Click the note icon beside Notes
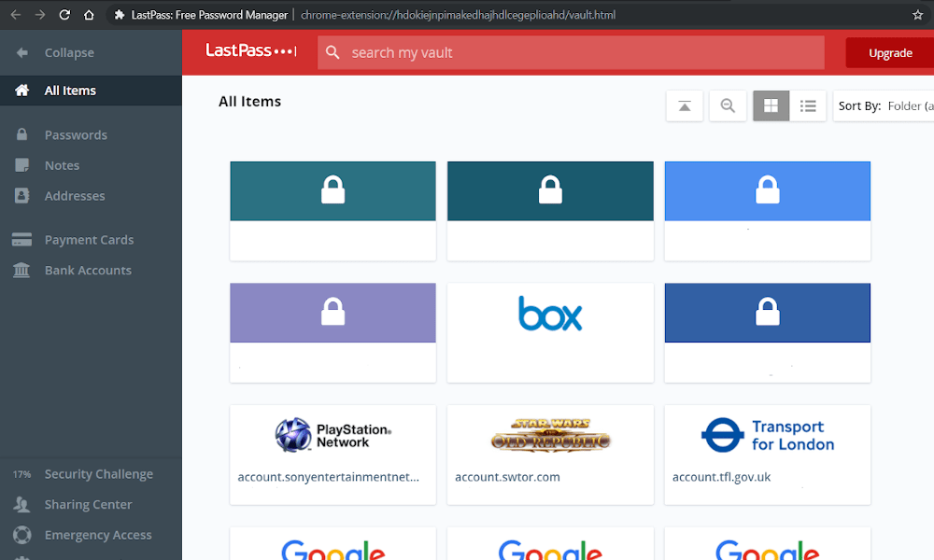The height and width of the screenshot is (560, 934). (x=22, y=165)
